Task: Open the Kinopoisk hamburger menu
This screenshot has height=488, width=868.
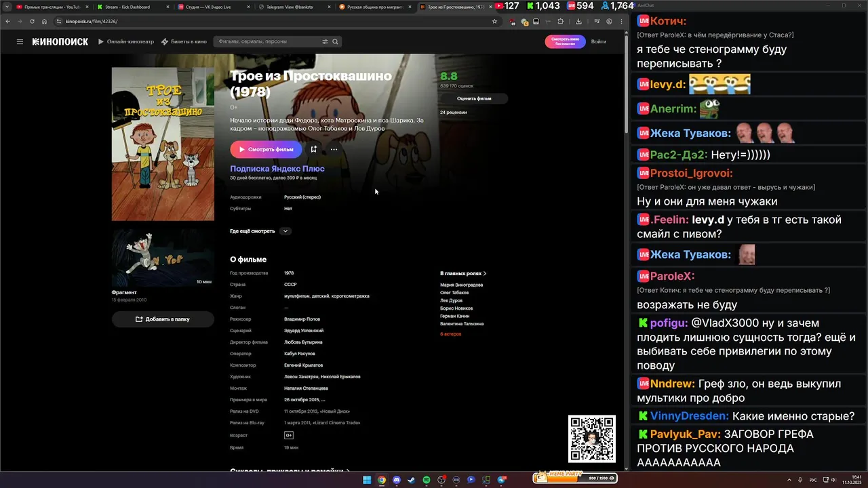Action: coord(20,42)
